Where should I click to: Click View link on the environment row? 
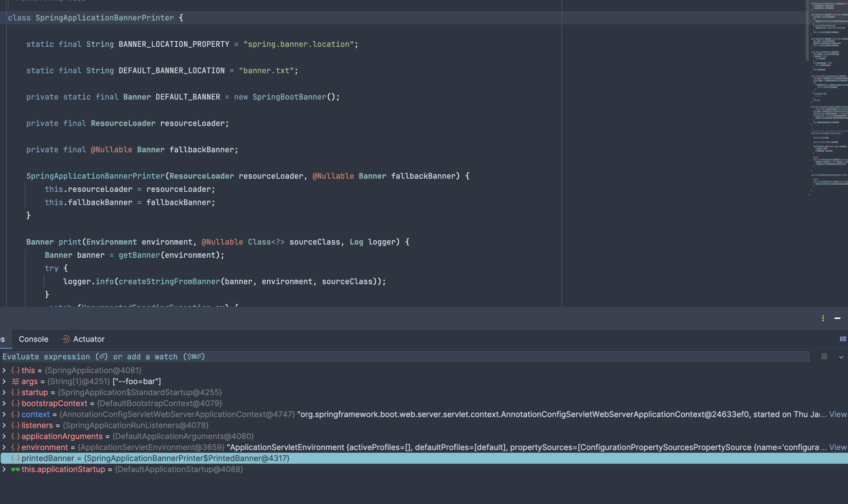[838, 447]
